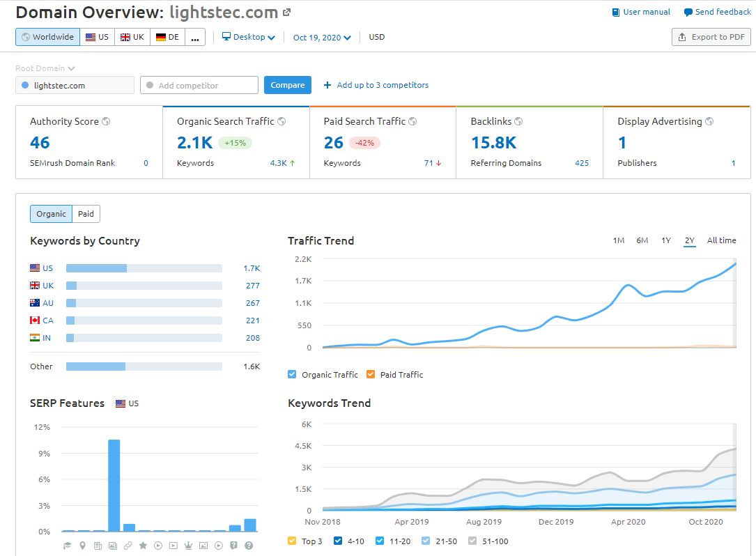The height and width of the screenshot is (556, 756).
Task: Click Paid Search Traffic globe icon
Action: [x=412, y=121]
